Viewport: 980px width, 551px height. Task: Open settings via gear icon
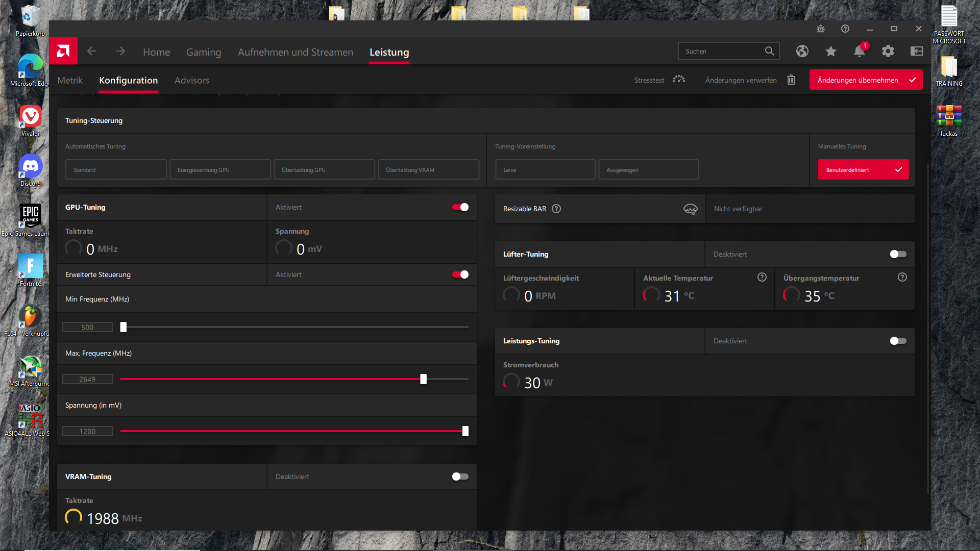click(888, 52)
